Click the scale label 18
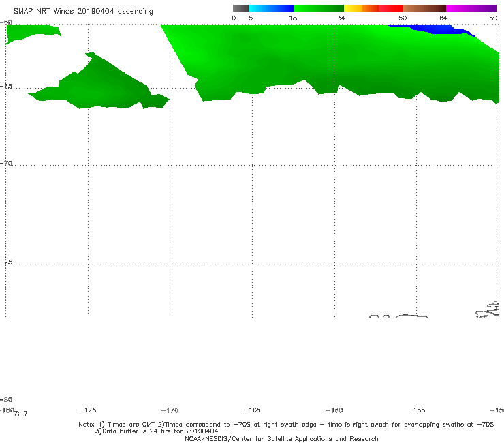The width and height of the screenshot is (504, 443). (293, 18)
